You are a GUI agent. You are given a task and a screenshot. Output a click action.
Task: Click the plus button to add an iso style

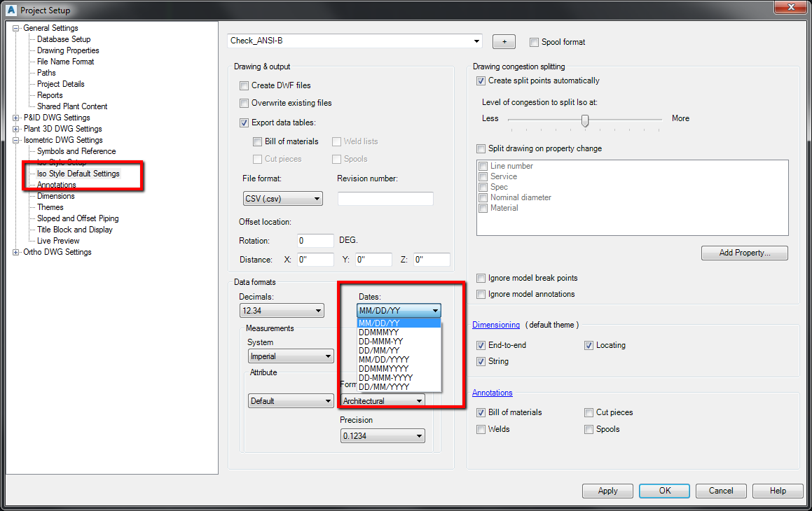(x=504, y=41)
